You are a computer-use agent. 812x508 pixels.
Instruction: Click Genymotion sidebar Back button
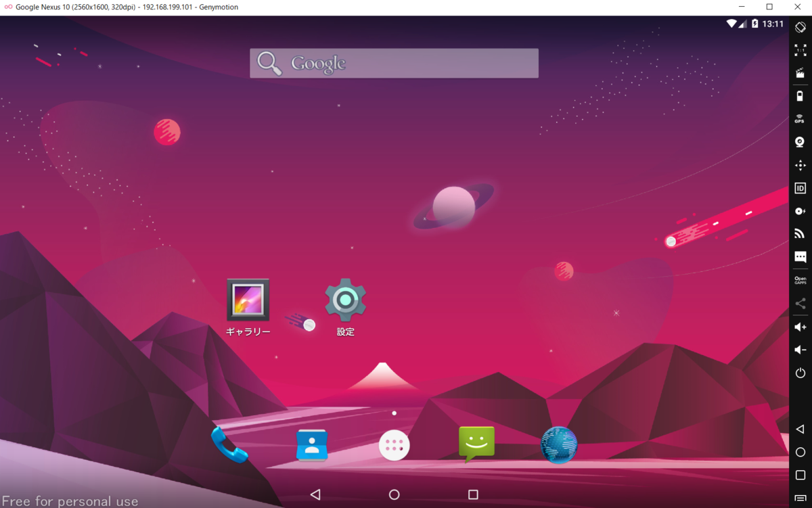[800, 429]
